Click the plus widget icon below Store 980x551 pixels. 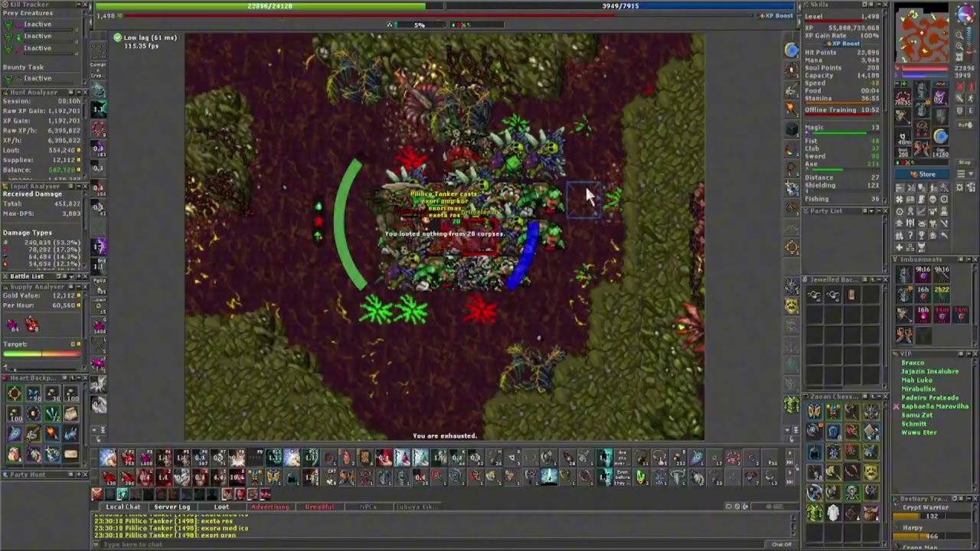point(899,247)
